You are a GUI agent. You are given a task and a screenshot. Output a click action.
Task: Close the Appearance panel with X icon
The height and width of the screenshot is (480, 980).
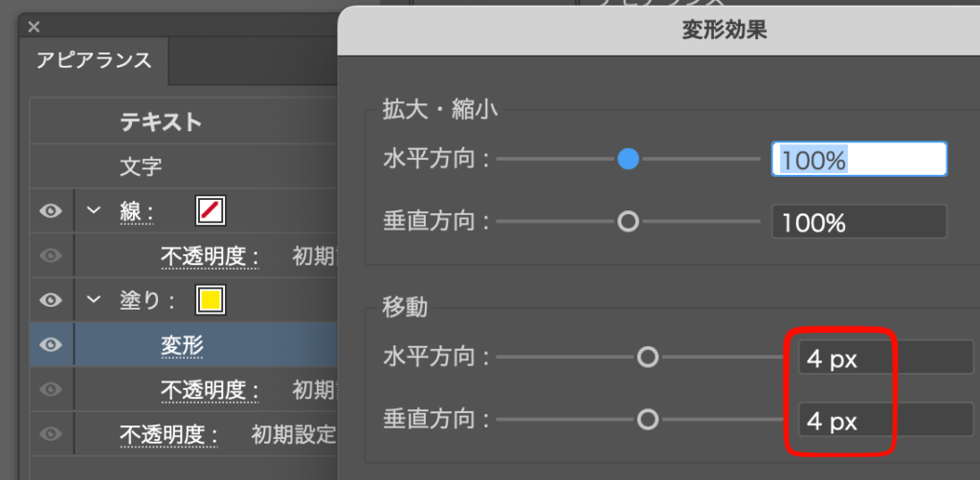click(x=34, y=26)
